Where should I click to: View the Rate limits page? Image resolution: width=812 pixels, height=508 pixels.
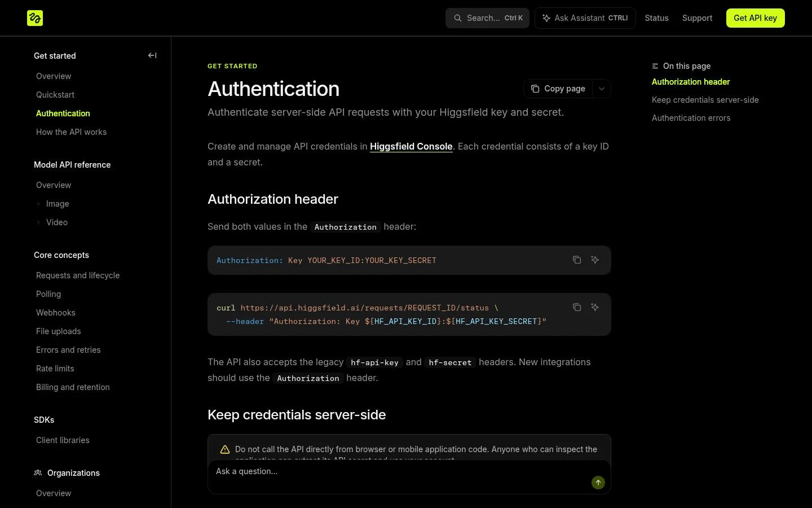click(x=55, y=369)
